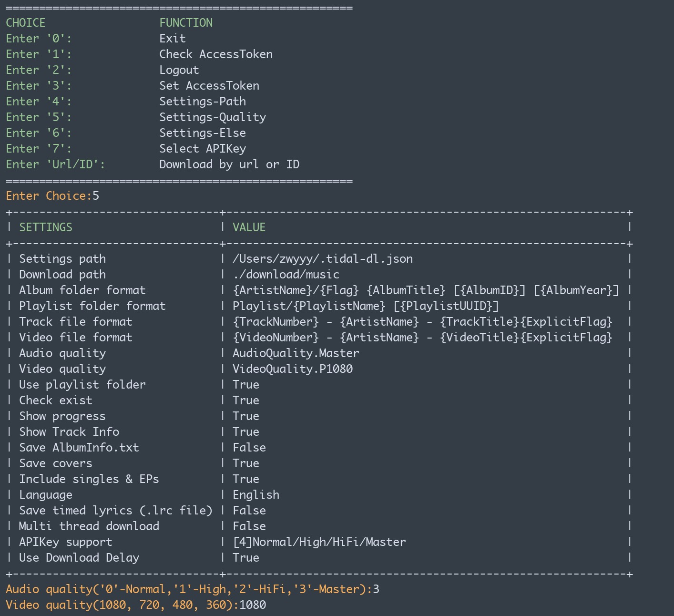
Task: Select the "Set AccessToken" menu entry
Action: pos(209,86)
